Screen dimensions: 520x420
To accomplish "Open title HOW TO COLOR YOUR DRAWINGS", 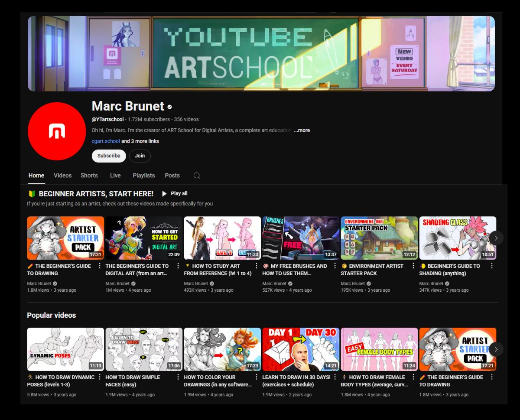I will click(x=218, y=381).
